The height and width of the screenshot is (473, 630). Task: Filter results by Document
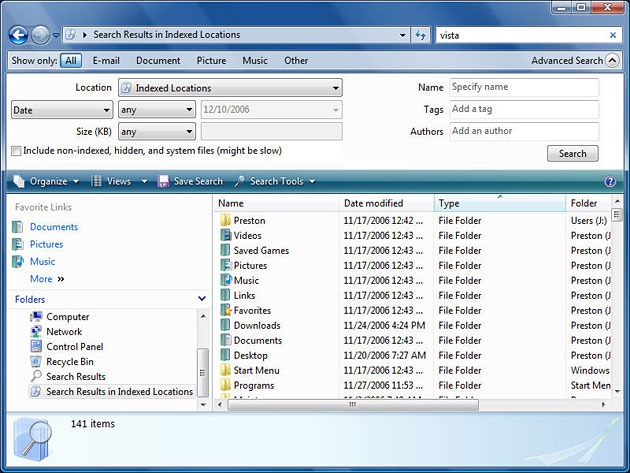(x=158, y=61)
